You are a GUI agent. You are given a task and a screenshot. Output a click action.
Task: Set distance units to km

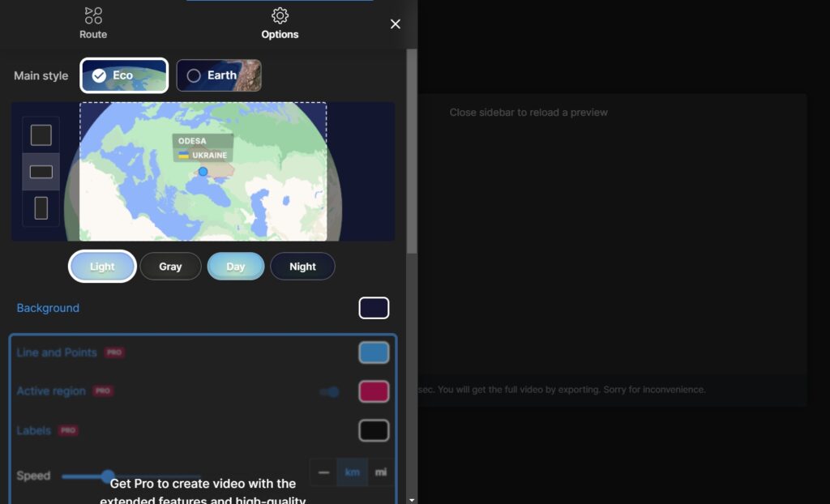pyautogui.click(x=352, y=472)
